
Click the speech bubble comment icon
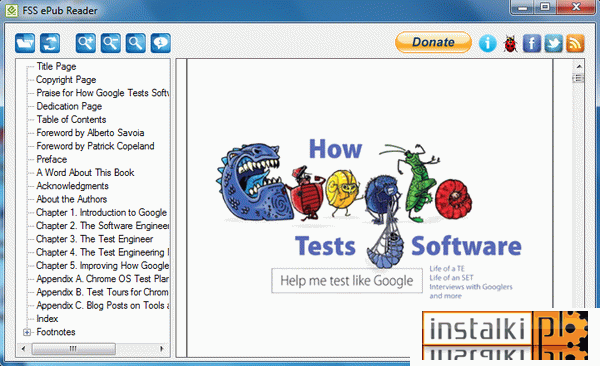[x=161, y=43]
